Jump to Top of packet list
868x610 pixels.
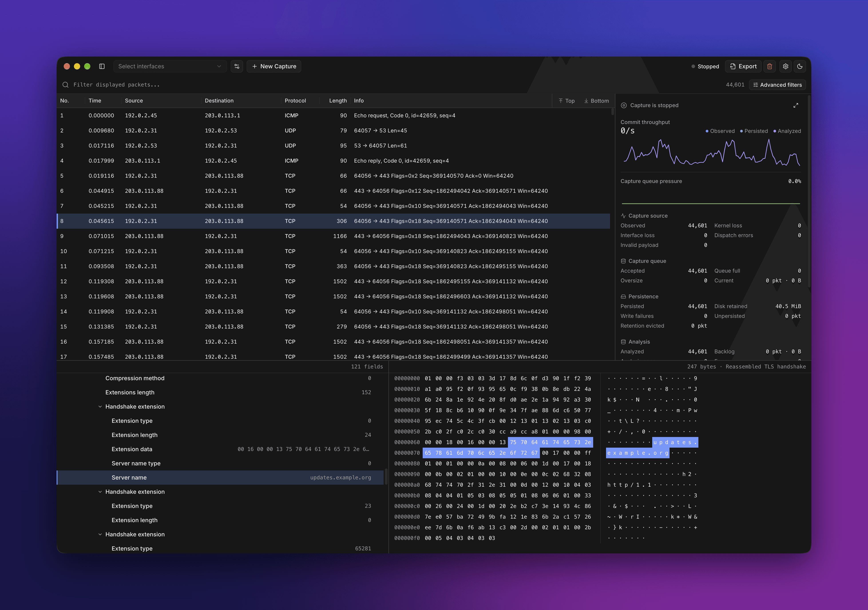click(566, 101)
